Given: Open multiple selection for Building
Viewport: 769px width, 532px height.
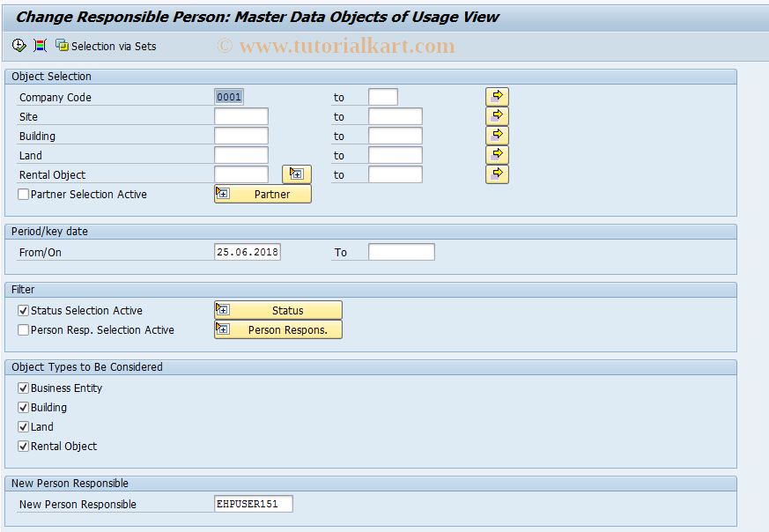Looking at the screenshot, I should click(x=498, y=136).
